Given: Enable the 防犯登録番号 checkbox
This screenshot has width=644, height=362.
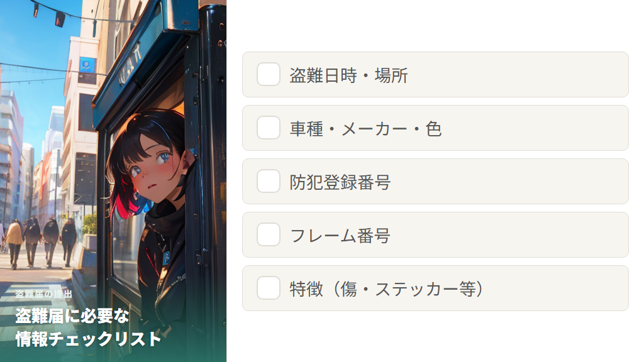Looking at the screenshot, I should click(x=269, y=182).
